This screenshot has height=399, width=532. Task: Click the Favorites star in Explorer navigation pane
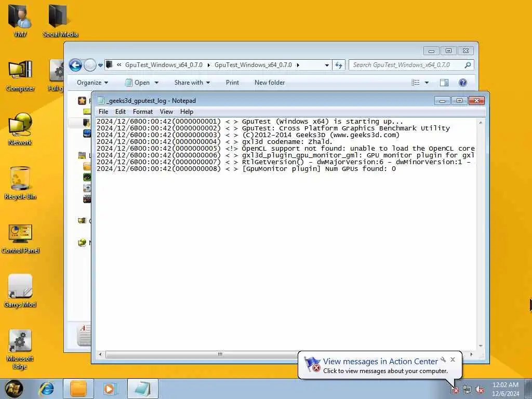point(82,100)
